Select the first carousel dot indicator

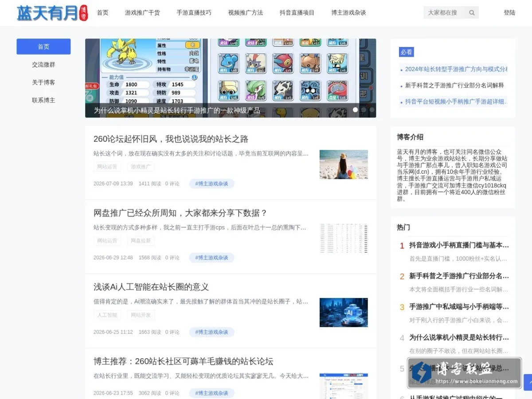pos(355,110)
